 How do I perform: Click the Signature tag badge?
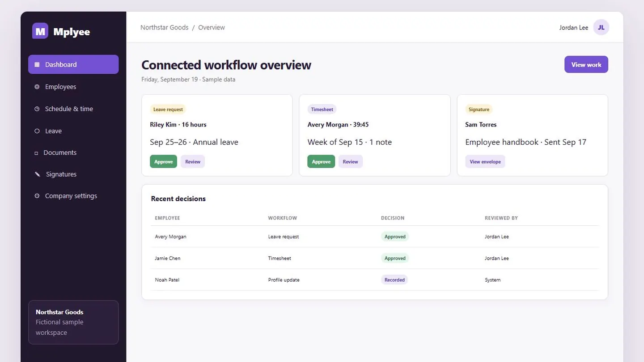(479, 109)
